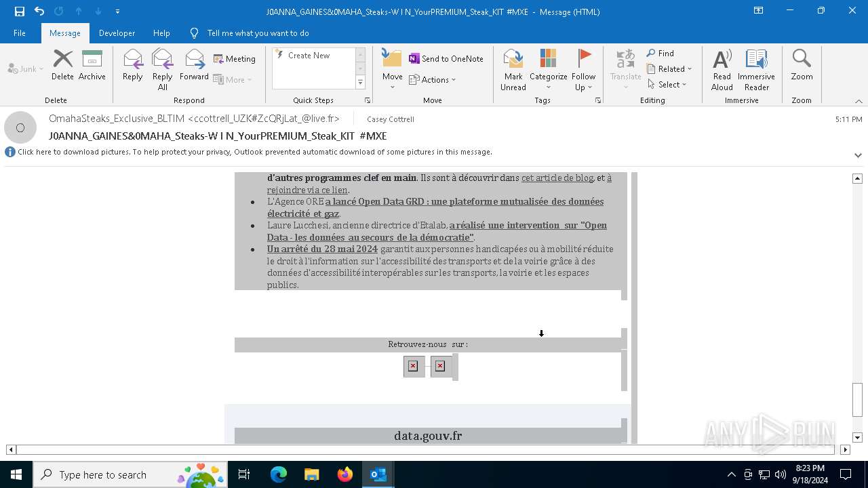Open the Junk dropdown
868x488 pixels.
25,68
